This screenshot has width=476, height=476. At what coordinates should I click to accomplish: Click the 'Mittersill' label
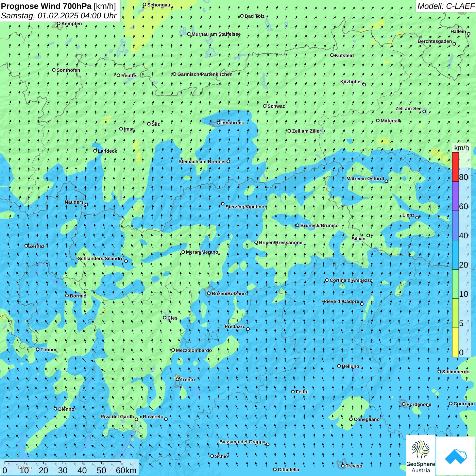pos(391,121)
